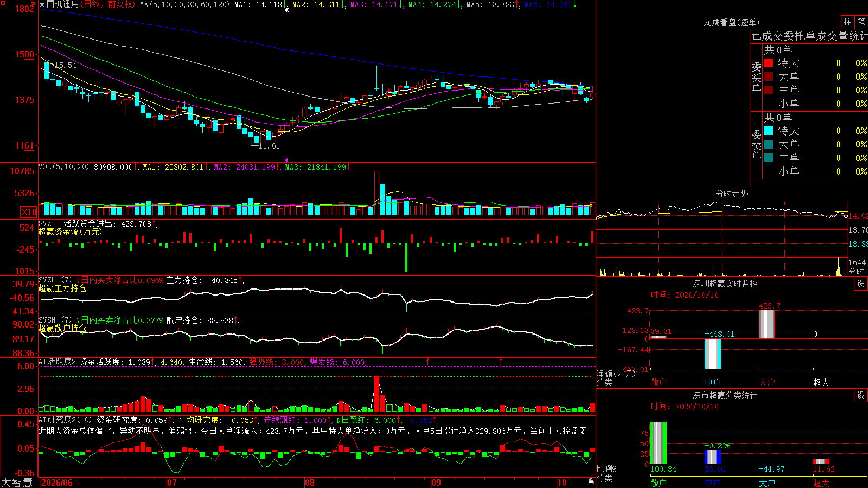Switch order view to 笔 (tick) mode

click(861, 22)
